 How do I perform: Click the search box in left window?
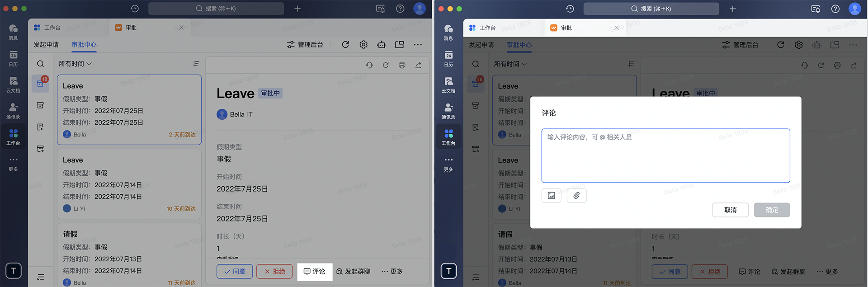(x=216, y=9)
